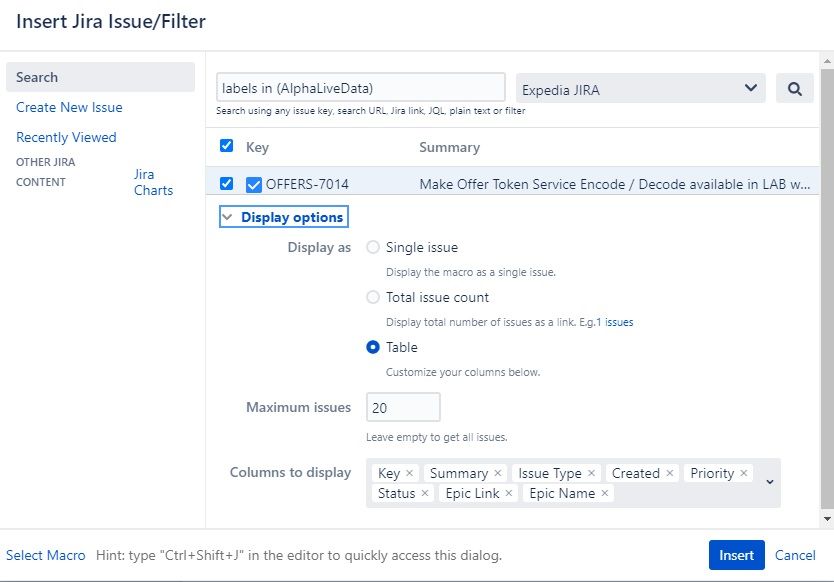
Task: Click the dialog's vertical scrollbar
Action: pyautogui.click(x=827, y=287)
